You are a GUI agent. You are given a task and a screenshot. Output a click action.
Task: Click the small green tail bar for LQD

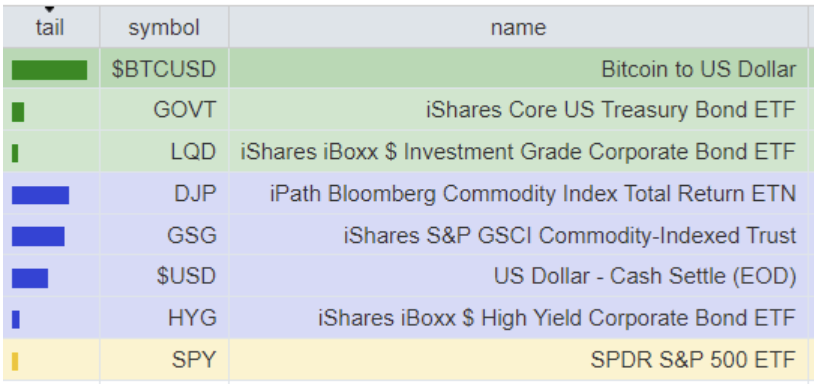tap(15, 153)
